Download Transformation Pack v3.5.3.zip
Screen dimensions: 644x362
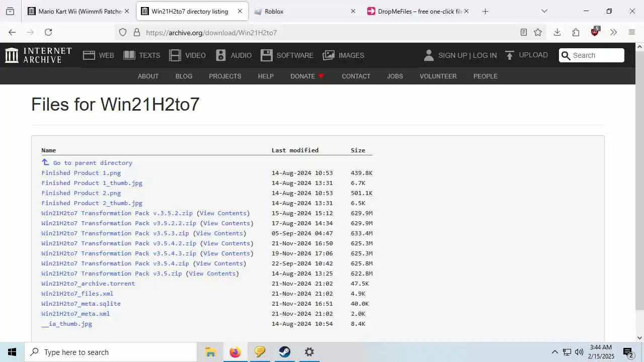tap(115, 233)
